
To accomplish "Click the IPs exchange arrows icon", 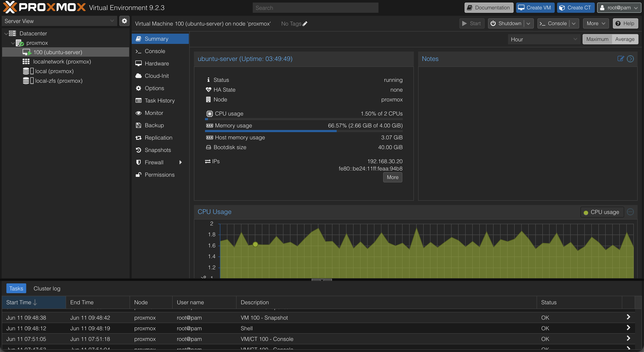I will coord(208,162).
